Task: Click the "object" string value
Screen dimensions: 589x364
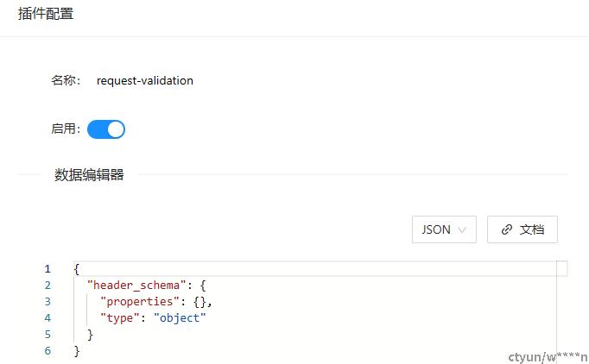Action: [180, 318]
